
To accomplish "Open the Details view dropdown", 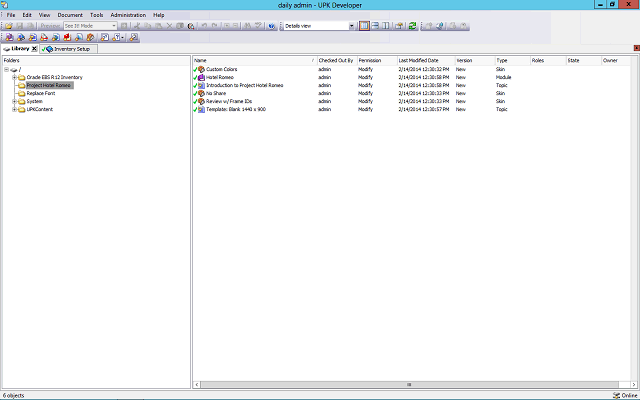I will tap(351, 25).
